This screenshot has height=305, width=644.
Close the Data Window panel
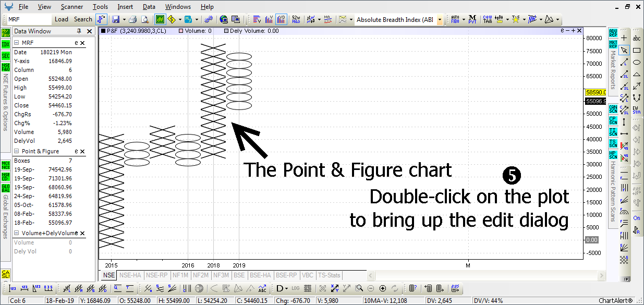point(89,31)
